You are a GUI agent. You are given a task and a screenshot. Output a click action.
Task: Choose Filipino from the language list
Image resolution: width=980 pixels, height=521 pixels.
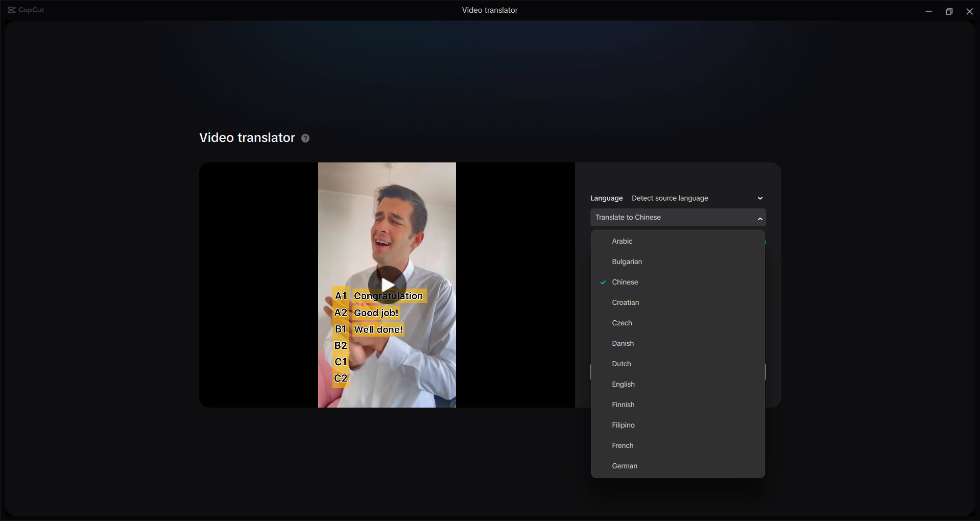point(623,425)
